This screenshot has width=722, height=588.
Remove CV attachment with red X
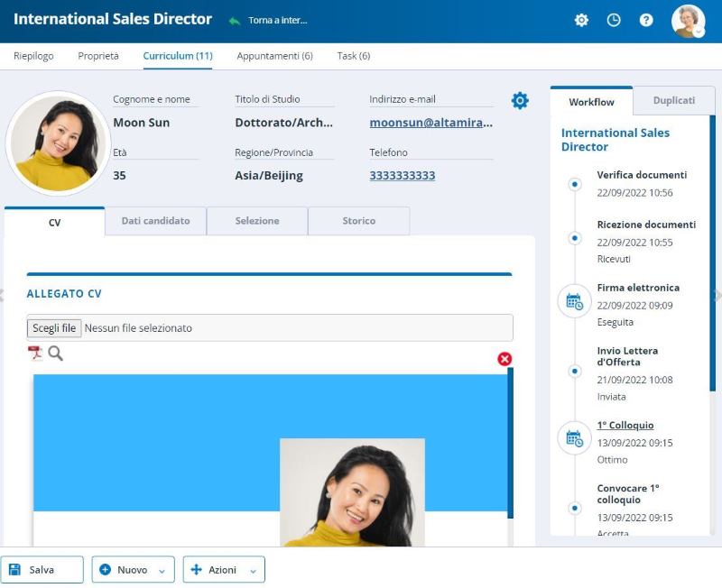click(504, 358)
